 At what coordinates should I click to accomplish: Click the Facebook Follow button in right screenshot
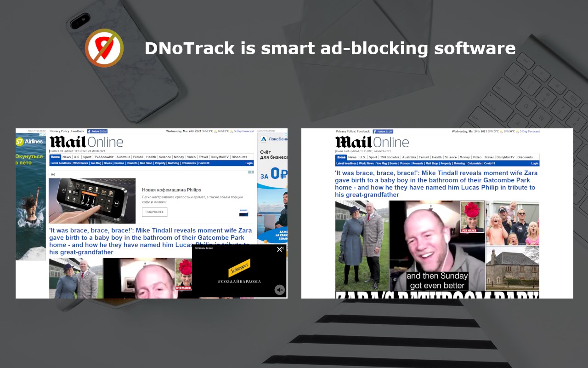[x=383, y=131]
